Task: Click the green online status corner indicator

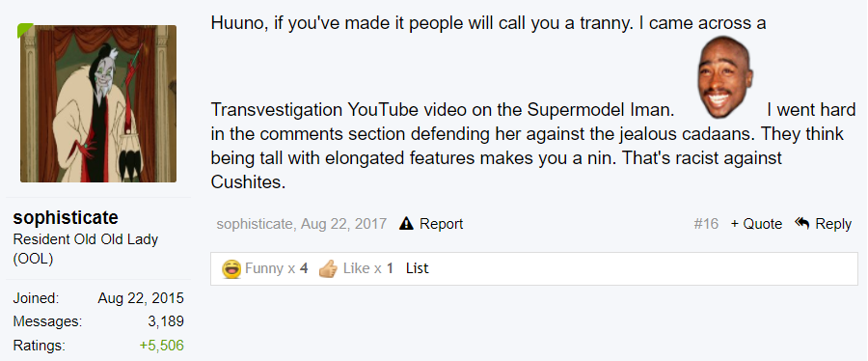Action: tap(25, 30)
